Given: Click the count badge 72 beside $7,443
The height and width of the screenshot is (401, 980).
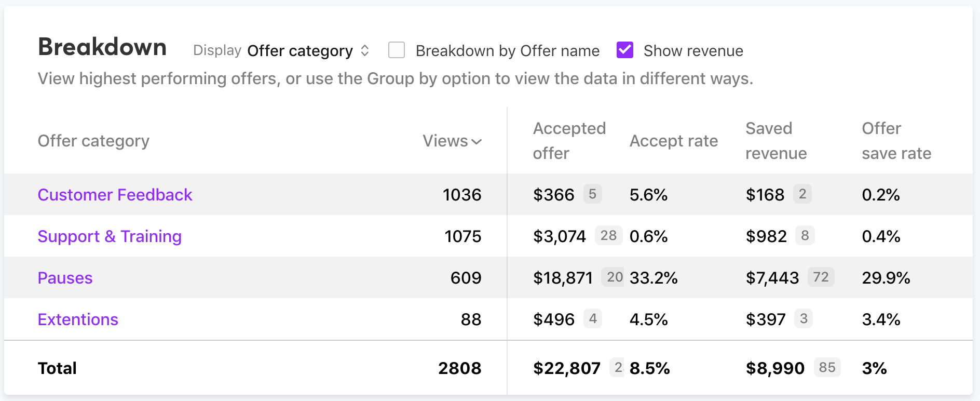Looking at the screenshot, I should pos(821,277).
